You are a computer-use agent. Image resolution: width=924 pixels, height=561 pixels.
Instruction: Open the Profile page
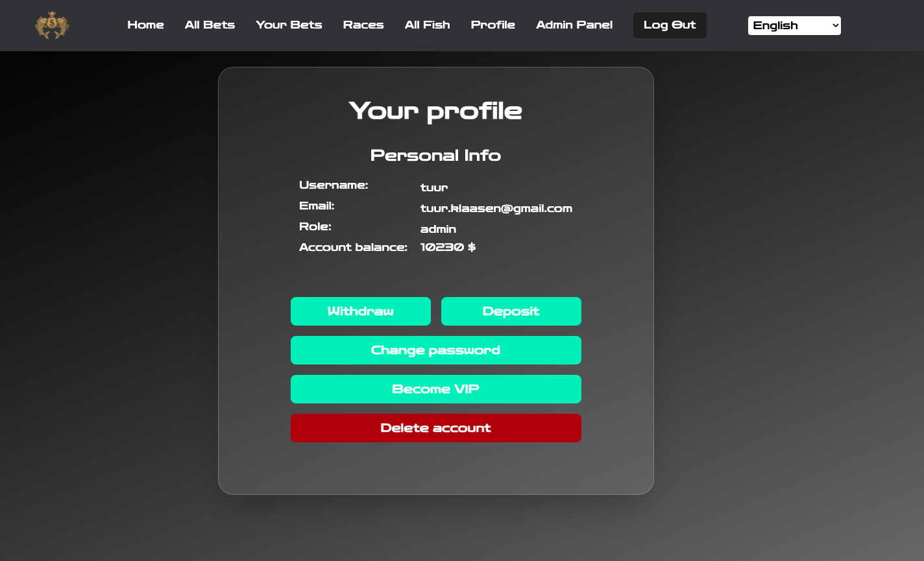pos(493,25)
